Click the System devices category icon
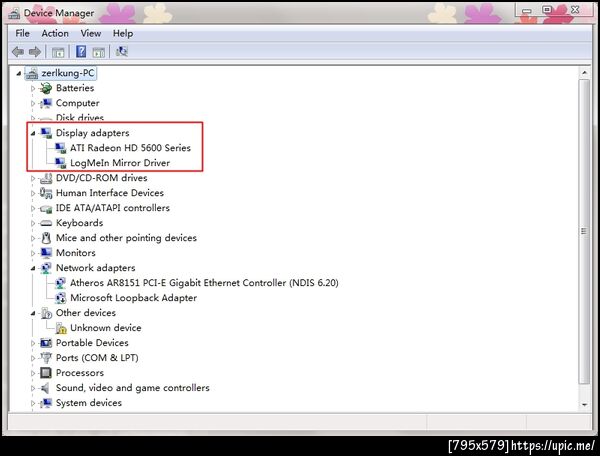 tap(46, 403)
